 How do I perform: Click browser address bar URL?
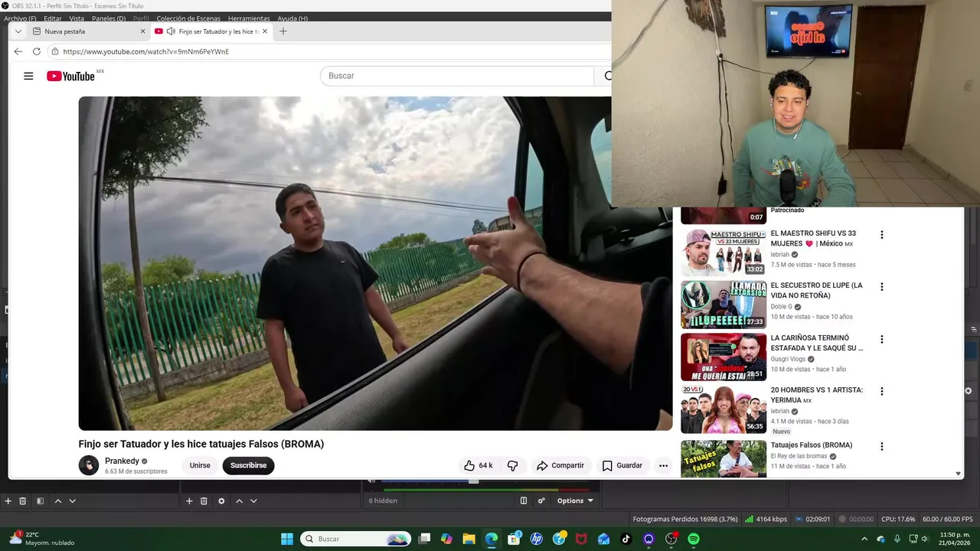click(x=145, y=51)
